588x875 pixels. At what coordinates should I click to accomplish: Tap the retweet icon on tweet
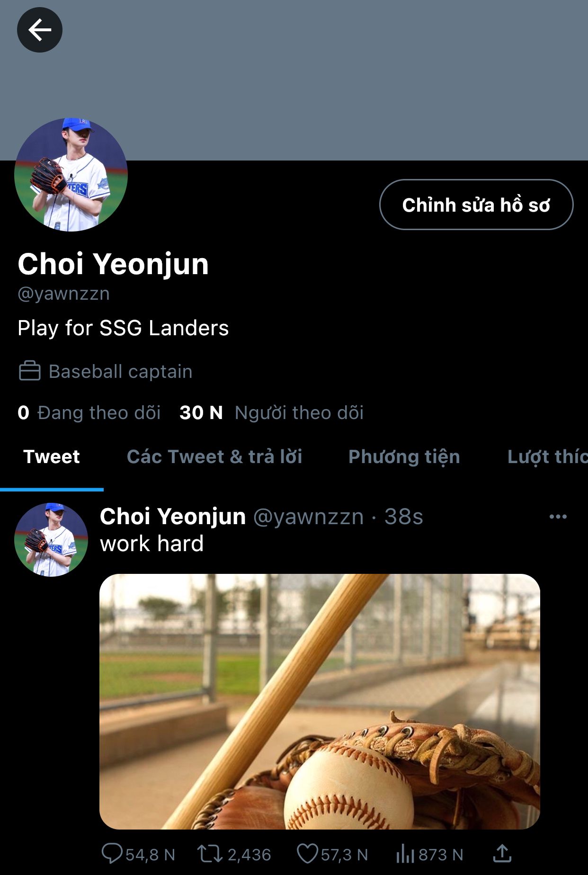click(x=209, y=854)
